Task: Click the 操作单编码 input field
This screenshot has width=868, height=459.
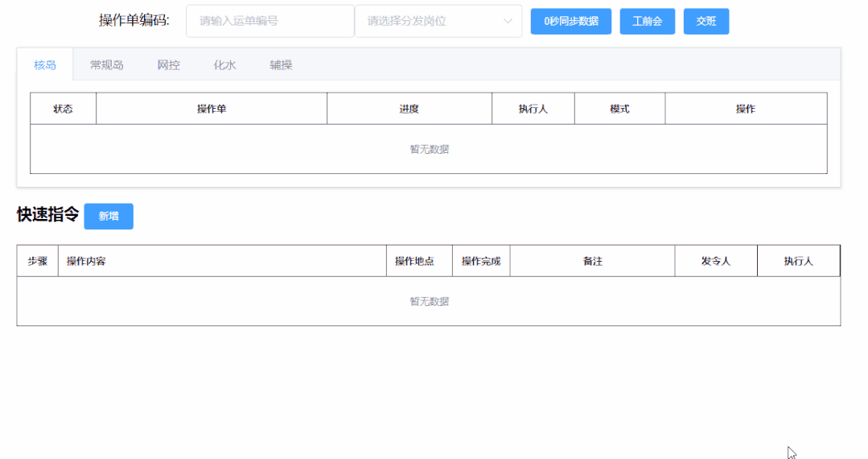Action: (x=269, y=21)
